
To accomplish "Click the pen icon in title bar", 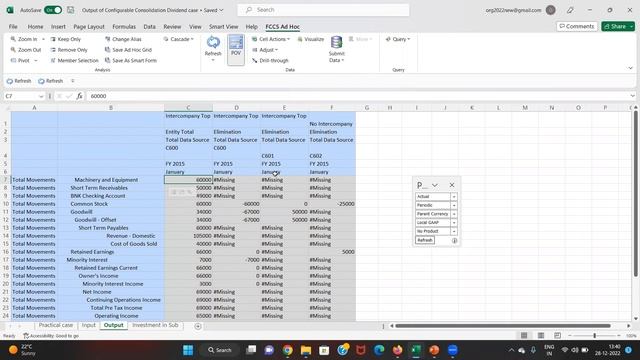I will pyautogui.click(x=570, y=10).
